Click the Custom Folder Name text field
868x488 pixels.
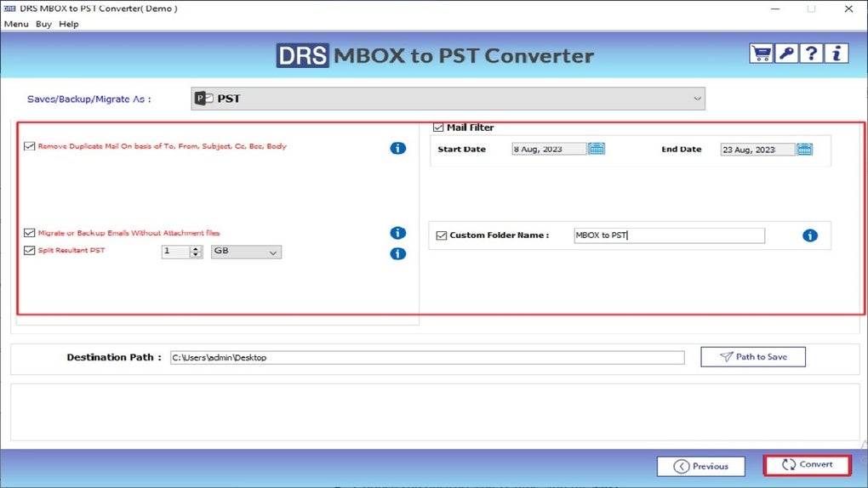669,235
